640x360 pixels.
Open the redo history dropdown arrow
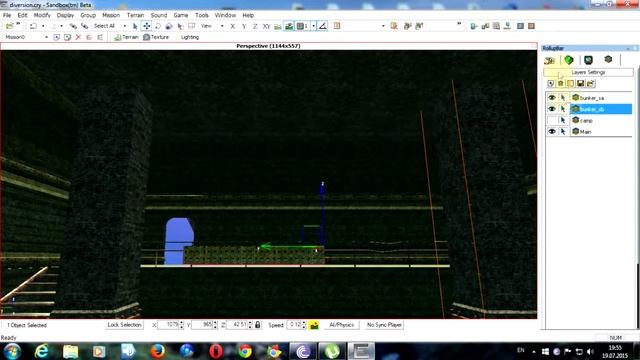click(61, 26)
